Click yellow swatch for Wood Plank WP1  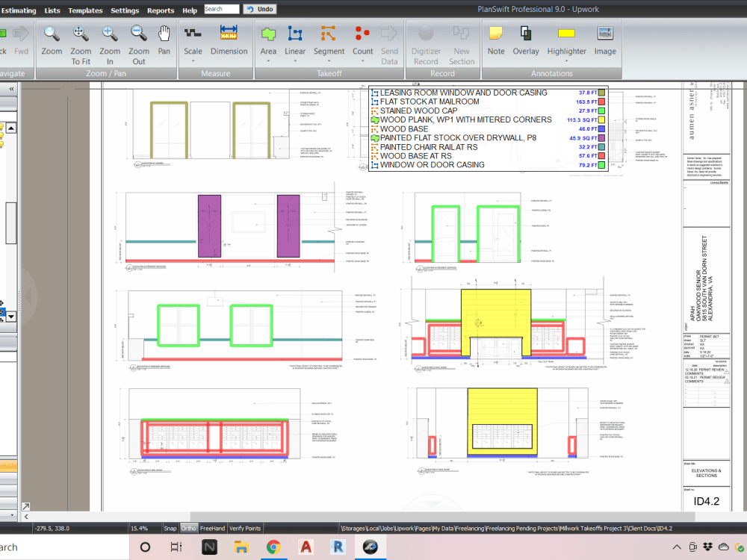(x=601, y=119)
